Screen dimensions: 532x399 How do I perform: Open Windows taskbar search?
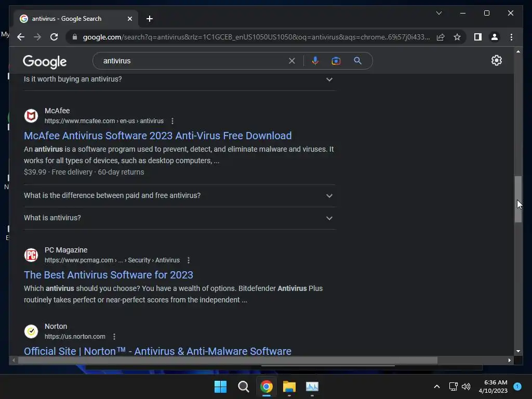[243, 387]
